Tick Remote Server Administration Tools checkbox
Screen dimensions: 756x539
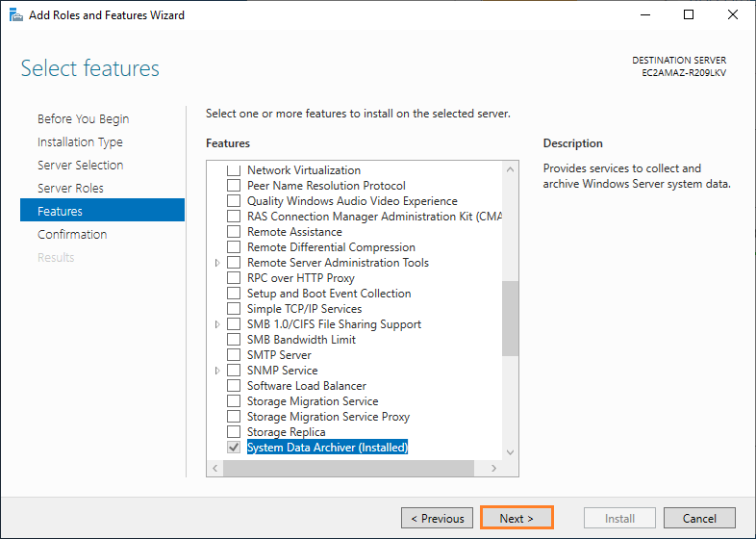pyautogui.click(x=234, y=263)
